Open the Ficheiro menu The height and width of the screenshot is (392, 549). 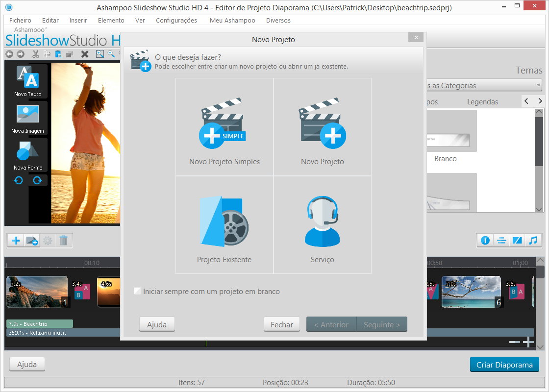(20, 20)
